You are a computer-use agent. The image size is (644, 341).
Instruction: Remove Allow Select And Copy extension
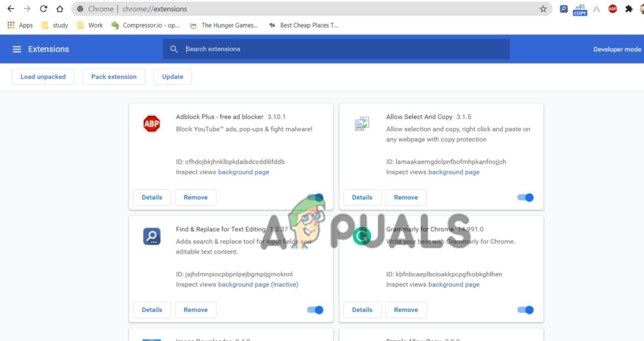406,197
